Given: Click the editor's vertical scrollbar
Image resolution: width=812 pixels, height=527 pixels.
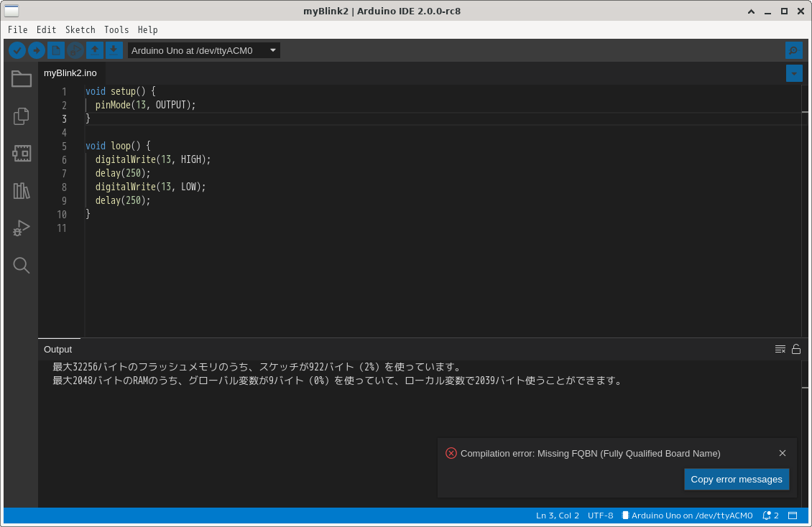Looking at the screenshot, I should pyautogui.click(x=805, y=211).
